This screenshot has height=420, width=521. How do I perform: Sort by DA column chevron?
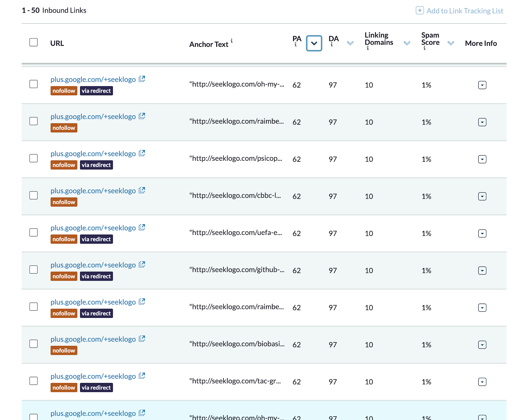click(350, 43)
